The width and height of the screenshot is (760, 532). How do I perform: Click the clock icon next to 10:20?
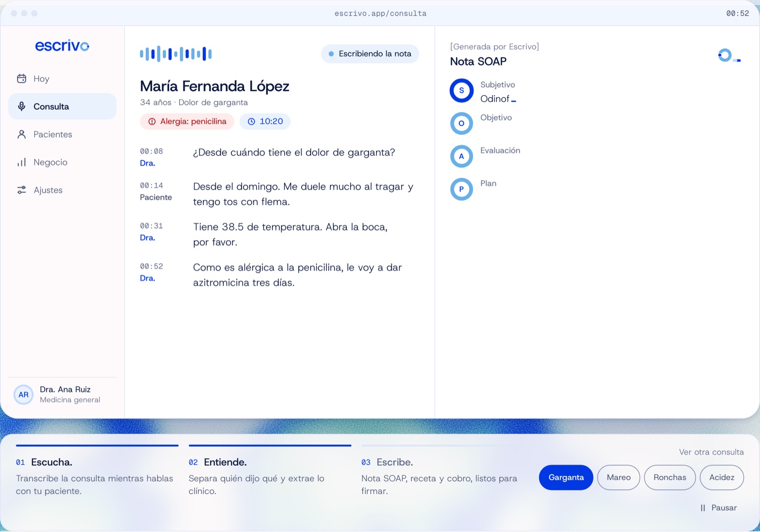pos(251,121)
